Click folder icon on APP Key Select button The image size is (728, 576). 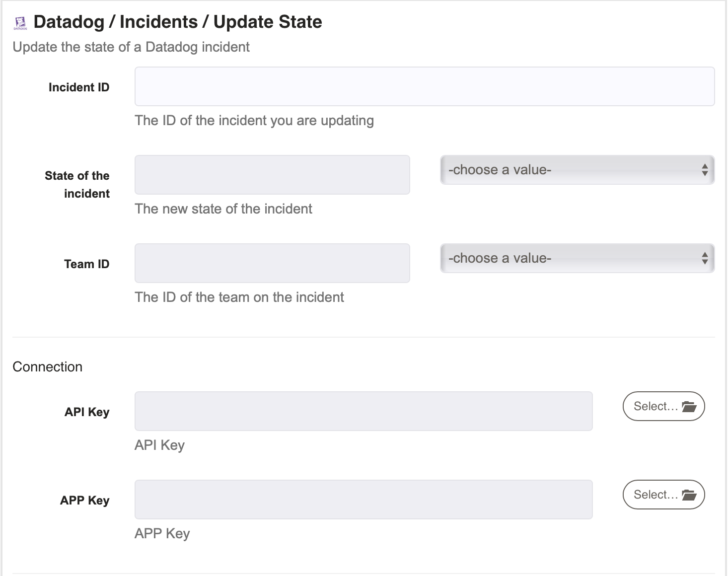tap(689, 495)
